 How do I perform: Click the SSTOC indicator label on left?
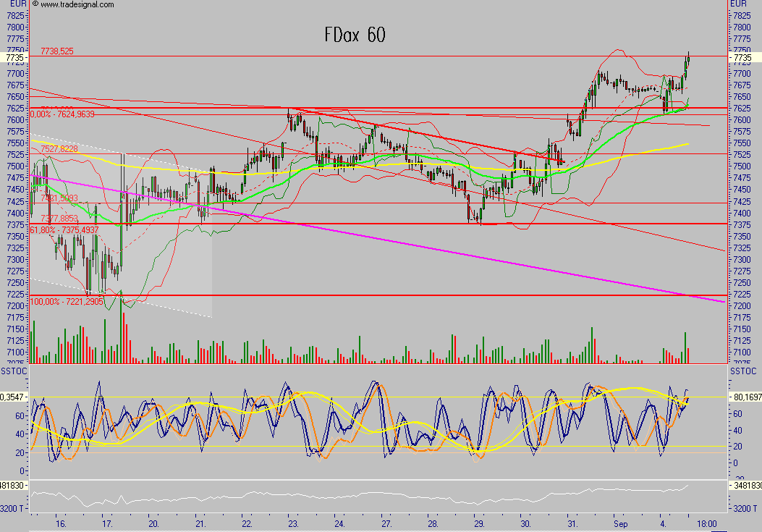coord(16,371)
